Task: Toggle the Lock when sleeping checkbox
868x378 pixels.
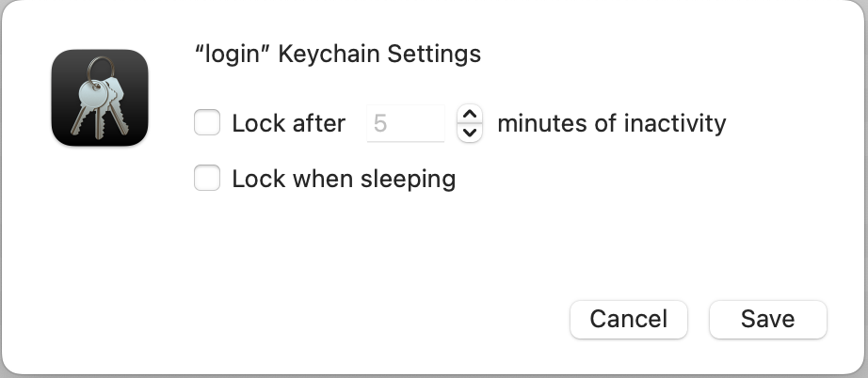Action: coord(207,178)
